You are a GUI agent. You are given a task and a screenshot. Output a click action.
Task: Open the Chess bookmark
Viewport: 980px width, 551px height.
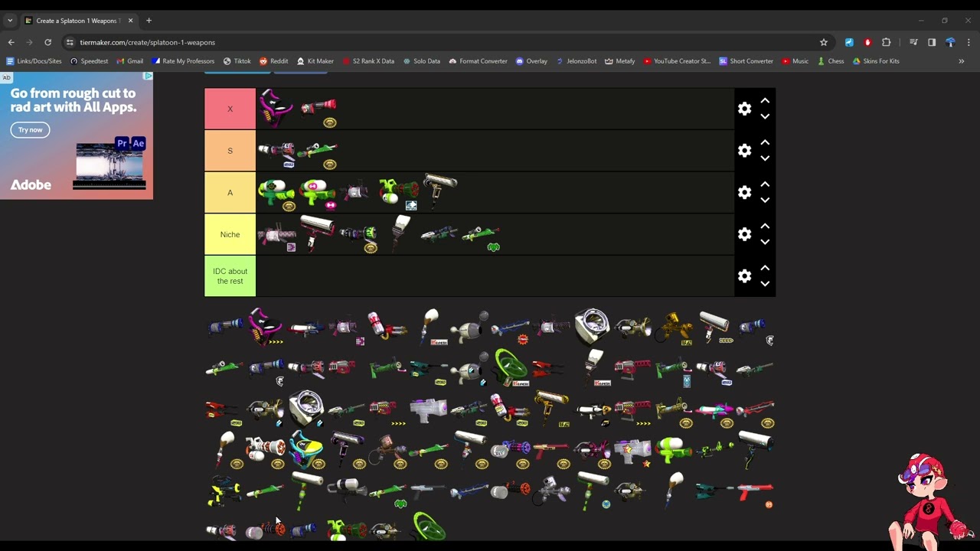click(x=830, y=61)
